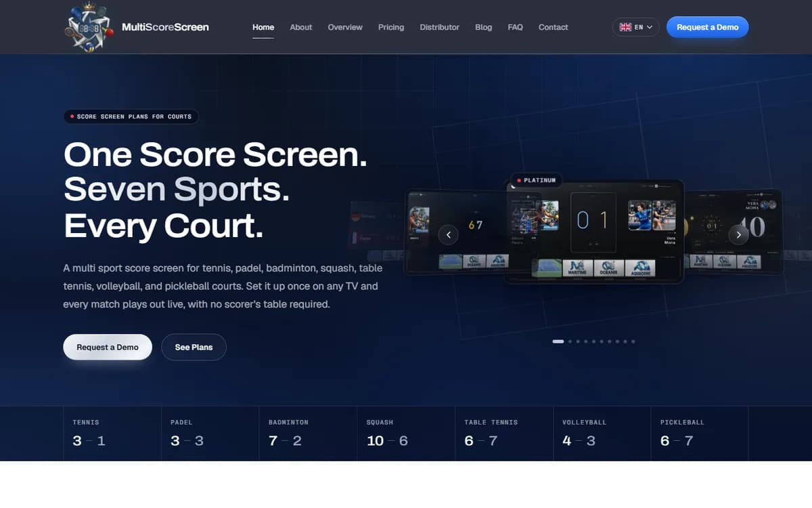Image resolution: width=812 pixels, height=508 pixels.
Task: Open the About page from navigation
Action: click(x=301, y=27)
